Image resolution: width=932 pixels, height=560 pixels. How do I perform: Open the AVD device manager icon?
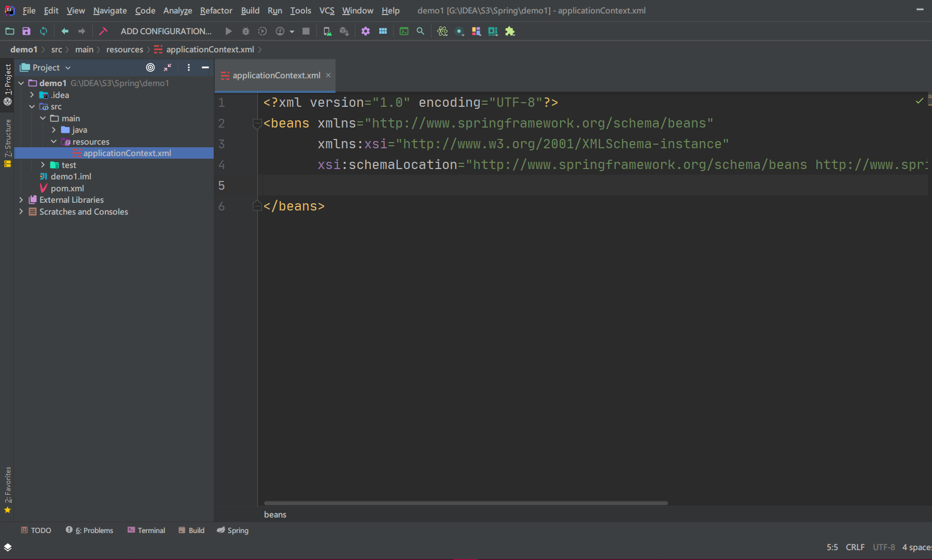click(x=327, y=31)
